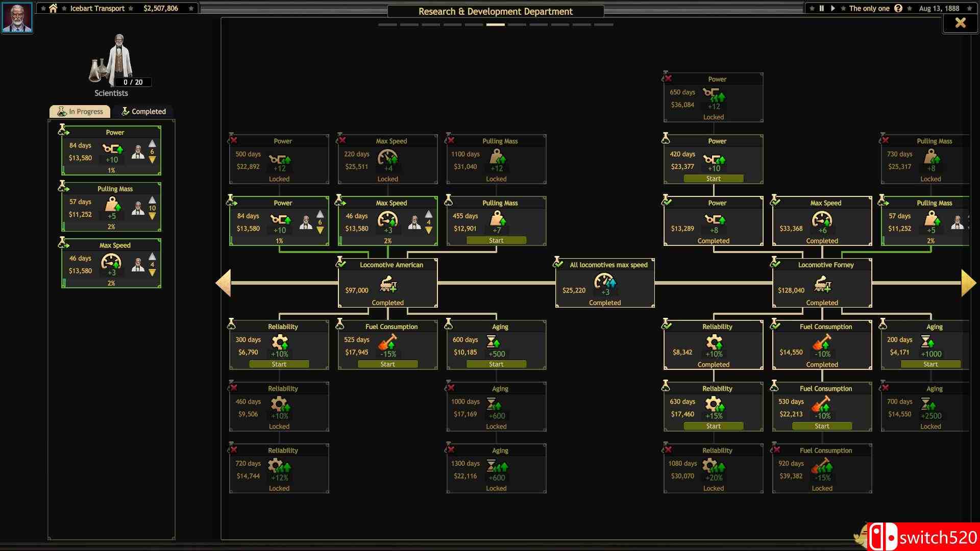Viewport: 980px width, 551px height.
Task: Open the help question mark icon
Action: click(x=898, y=8)
